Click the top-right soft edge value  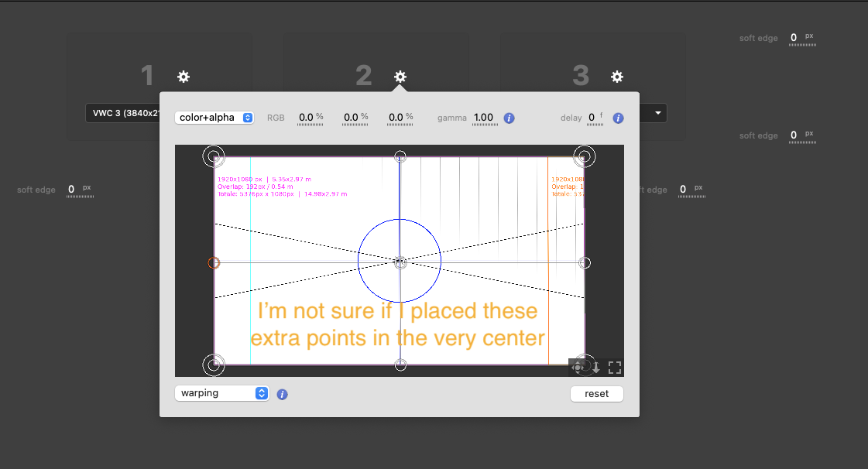(794, 38)
